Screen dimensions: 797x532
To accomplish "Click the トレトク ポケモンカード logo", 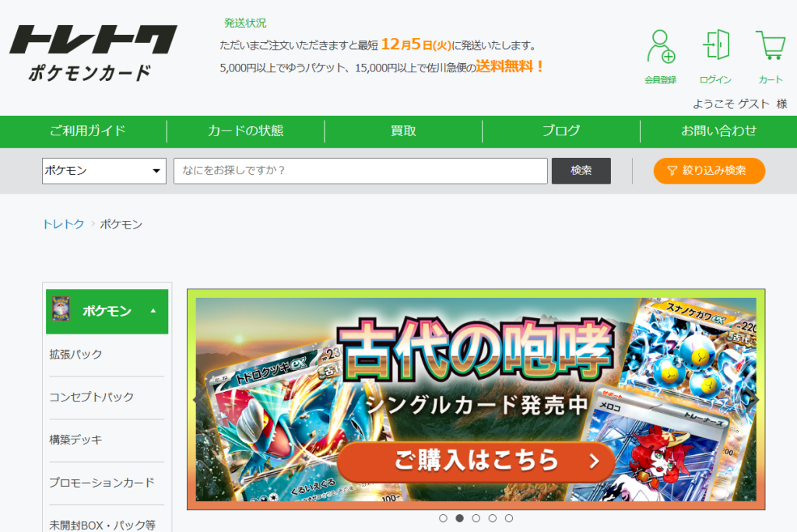I will pyautogui.click(x=93, y=52).
